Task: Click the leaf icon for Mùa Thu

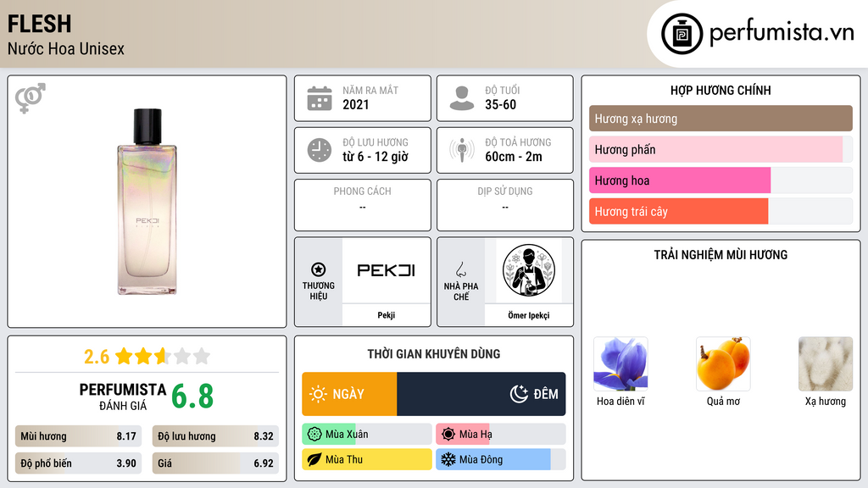Action: click(314, 459)
